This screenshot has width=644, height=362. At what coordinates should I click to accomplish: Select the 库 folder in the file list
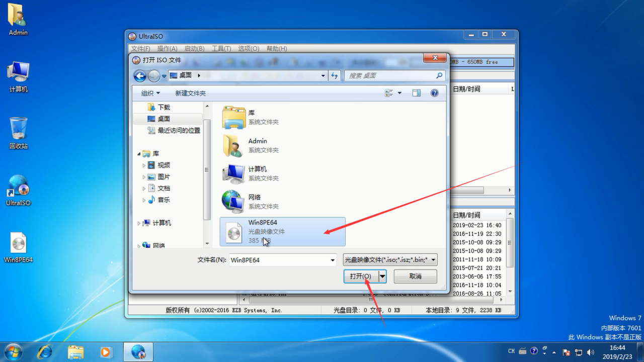(x=283, y=117)
